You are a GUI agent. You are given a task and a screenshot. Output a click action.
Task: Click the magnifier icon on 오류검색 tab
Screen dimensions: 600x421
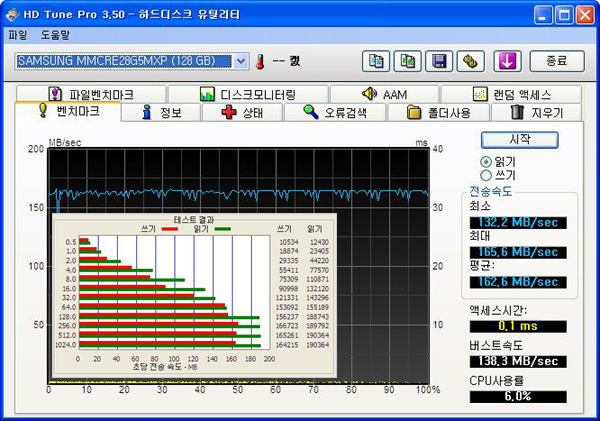point(310,112)
